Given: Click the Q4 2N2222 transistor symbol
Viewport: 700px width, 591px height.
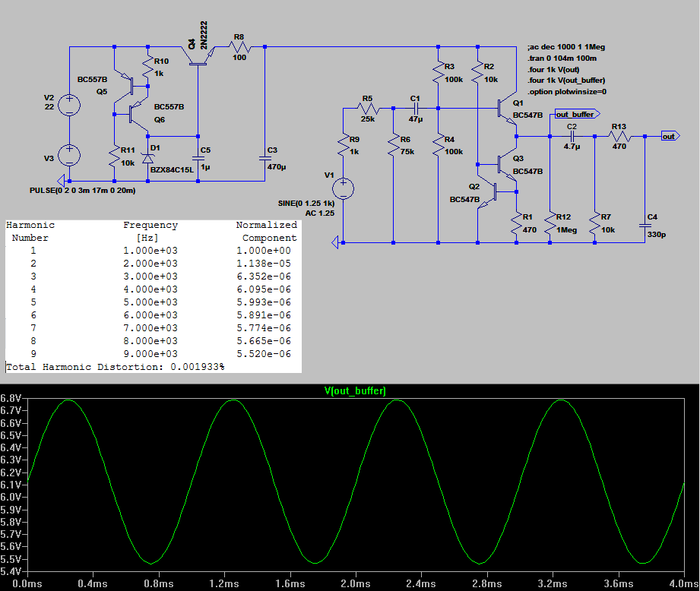Looking at the screenshot, I should pyautogui.click(x=198, y=56).
